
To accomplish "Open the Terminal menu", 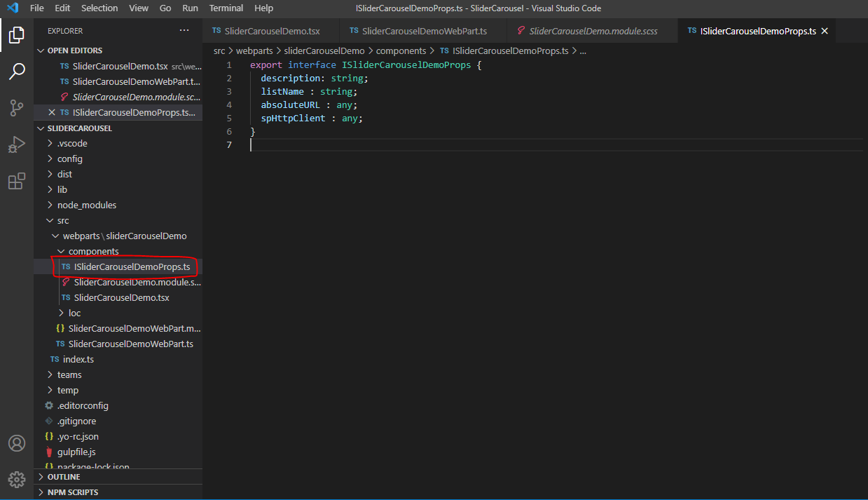I will [226, 8].
